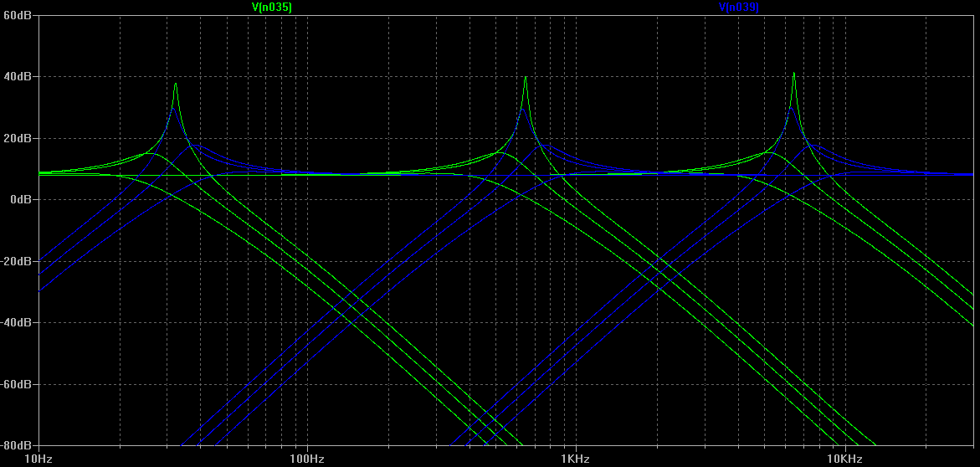Click the 60dB vertical axis label

pyautogui.click(x=17, y=15)
